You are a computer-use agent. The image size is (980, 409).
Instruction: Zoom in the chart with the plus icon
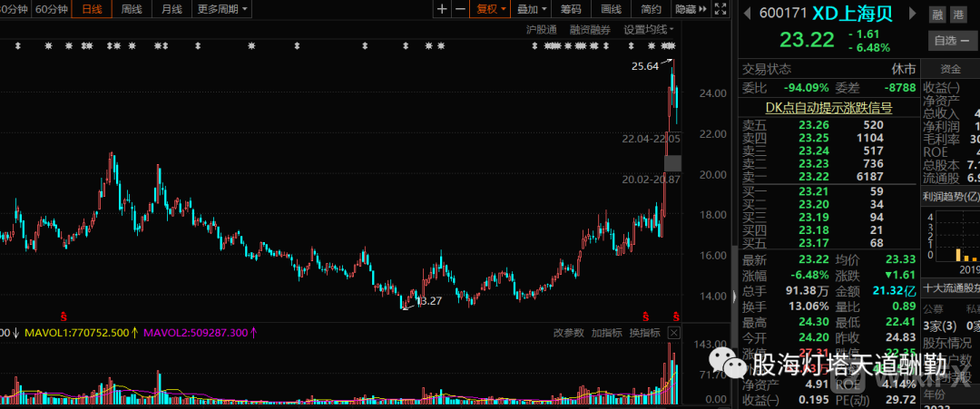click(442, 9)
